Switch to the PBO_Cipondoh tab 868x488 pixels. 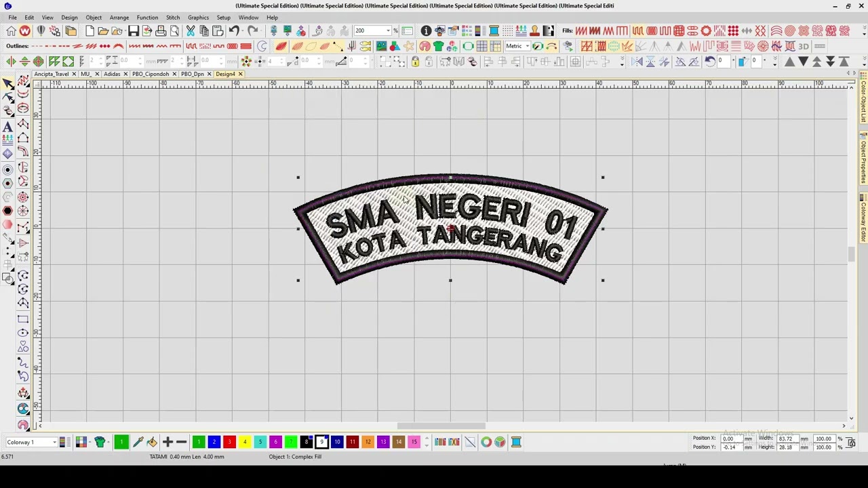pos(151,74)
